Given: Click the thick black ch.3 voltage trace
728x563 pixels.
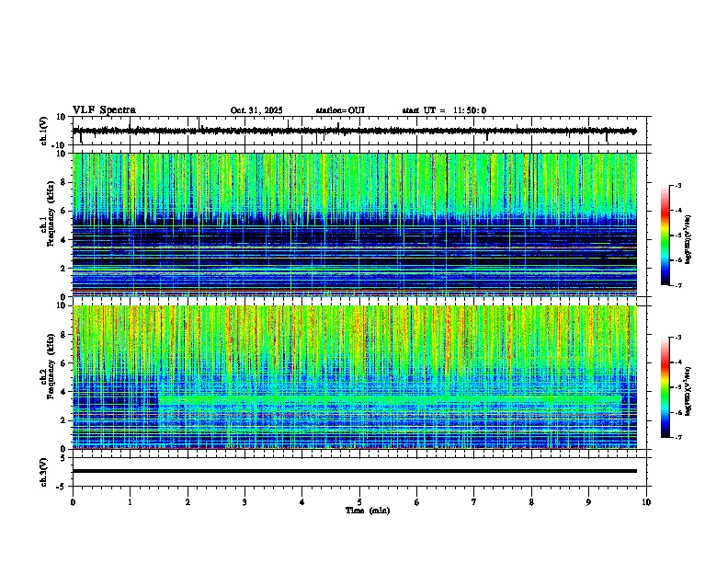Looking at the screenshot, I should click(355, 471).
